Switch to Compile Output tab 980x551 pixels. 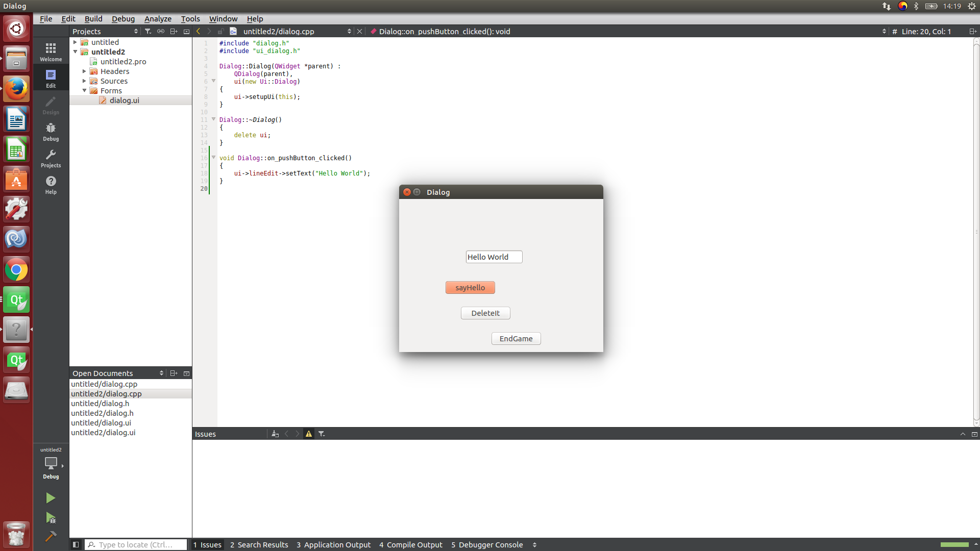[410, 545]
